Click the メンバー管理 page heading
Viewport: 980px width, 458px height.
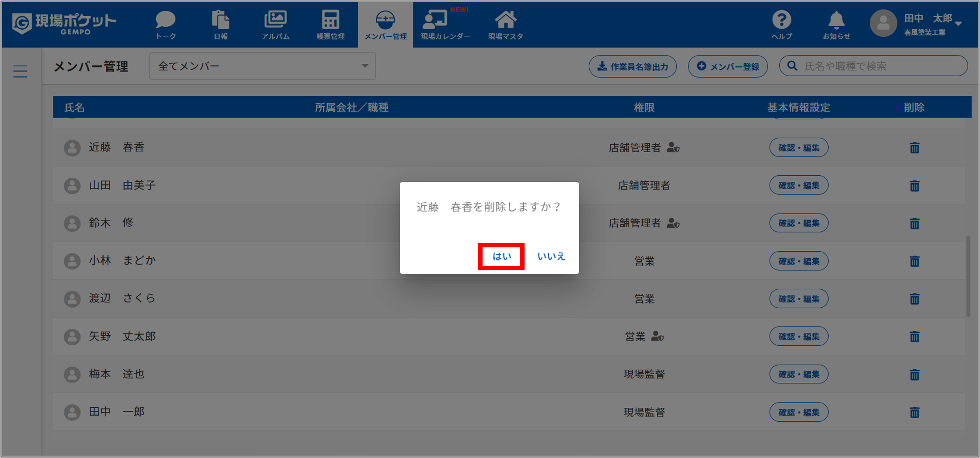(x=91, y=66)
